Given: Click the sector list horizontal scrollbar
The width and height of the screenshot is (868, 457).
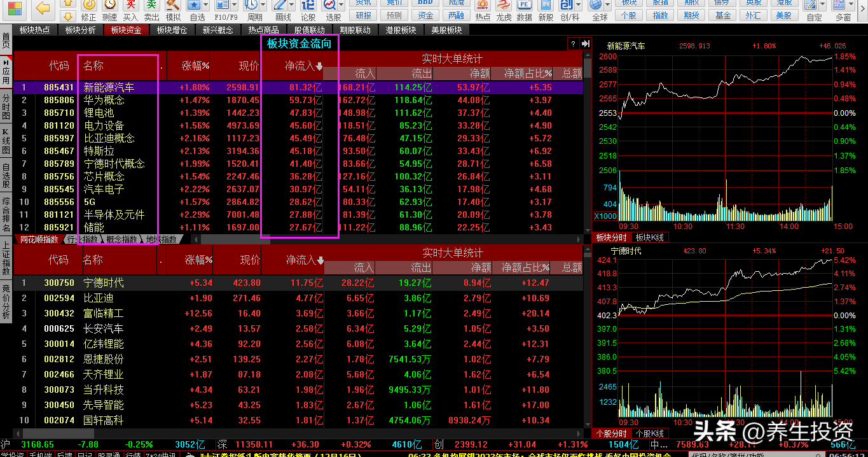Looking at the screenshot, I should (388, 240).
